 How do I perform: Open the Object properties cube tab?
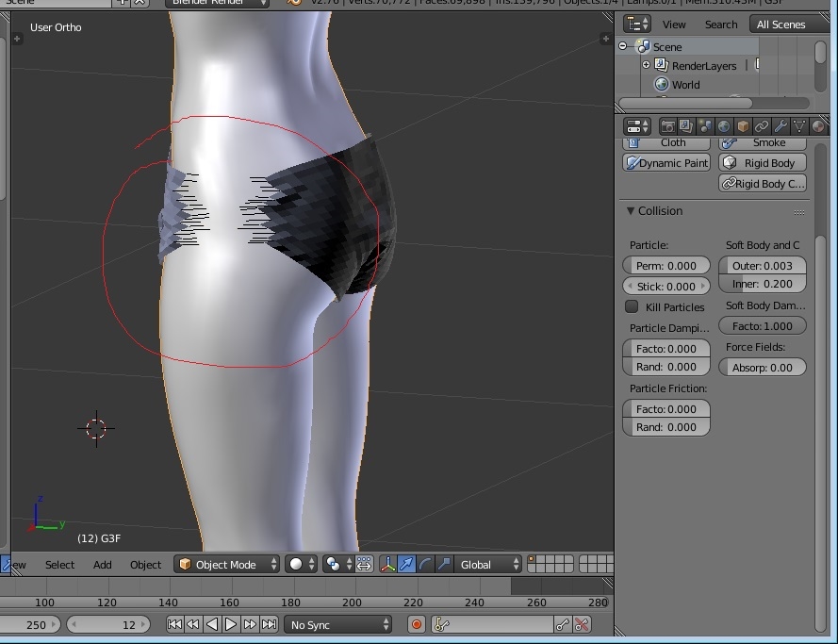pos(743,126)
